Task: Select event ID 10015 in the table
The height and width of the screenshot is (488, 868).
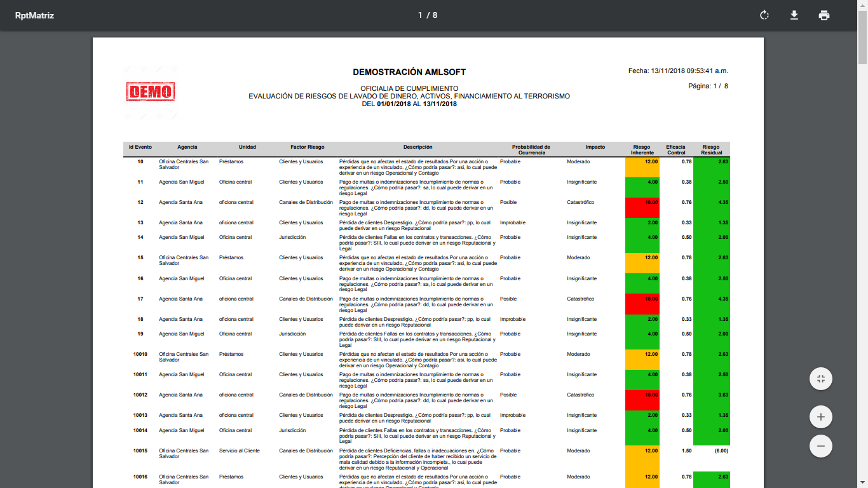Action: (x=140, y=451)
